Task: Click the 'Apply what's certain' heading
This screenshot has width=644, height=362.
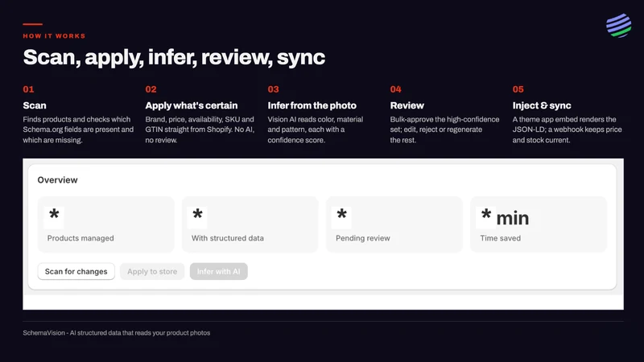Action: [192, 105]
